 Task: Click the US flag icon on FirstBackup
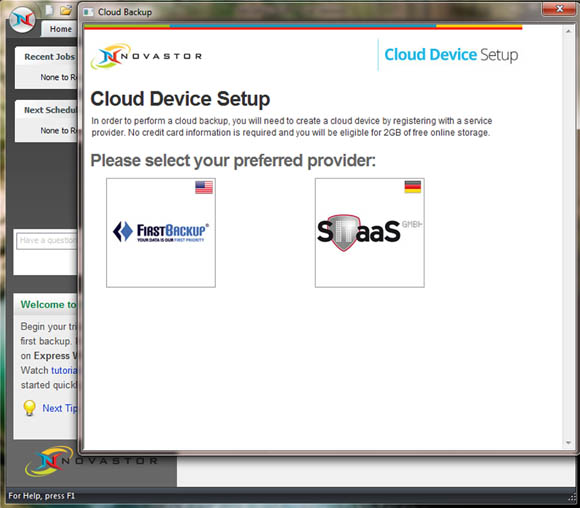[x=204, y=187]
